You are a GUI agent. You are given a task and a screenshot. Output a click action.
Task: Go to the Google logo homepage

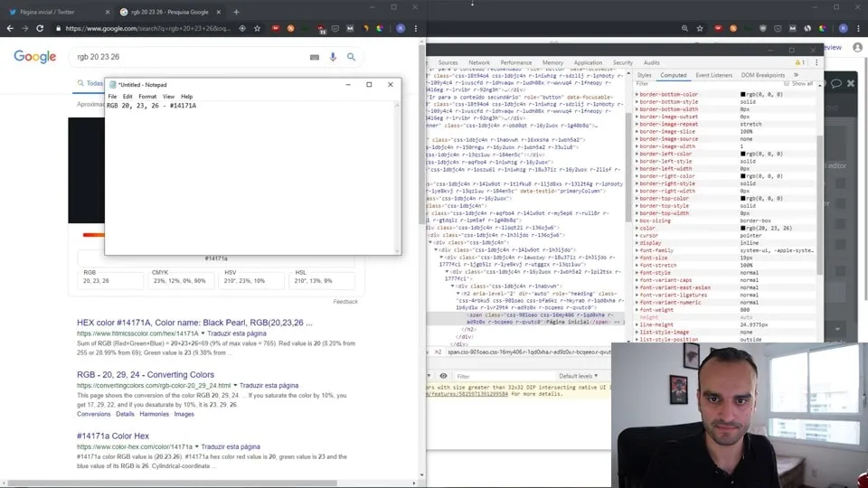(x=35, y=56)
